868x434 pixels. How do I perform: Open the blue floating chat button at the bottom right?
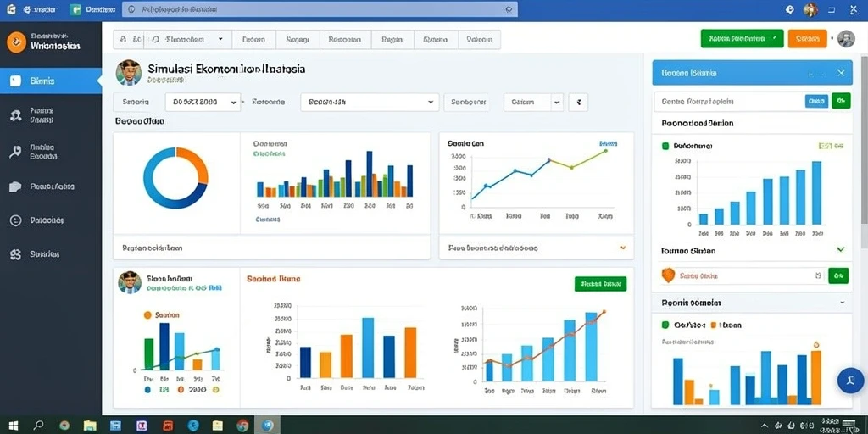click(850, 381)
